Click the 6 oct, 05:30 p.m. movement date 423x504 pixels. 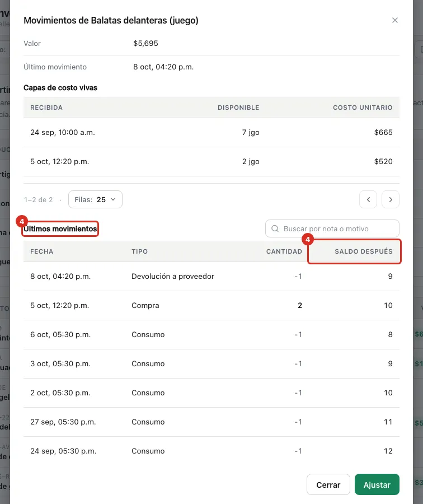60,335
